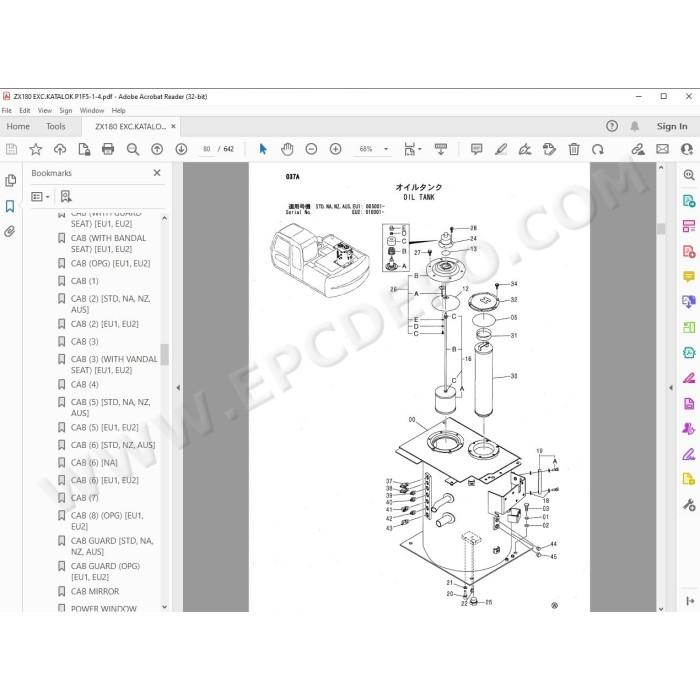Image resolution: width=700 pixels, height=700 pixels.
Task: Open bookmark CAB (6) [STD, NZ, AUS]
Action: pyautogui.click(x=113, y=445)
